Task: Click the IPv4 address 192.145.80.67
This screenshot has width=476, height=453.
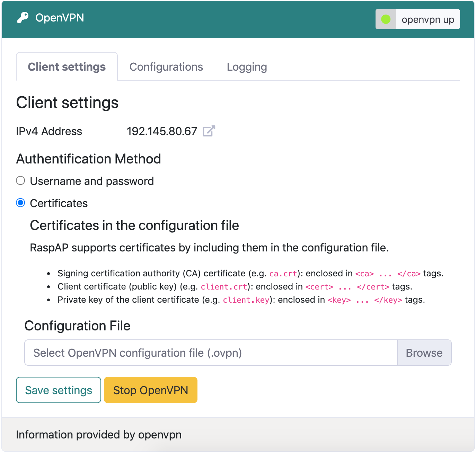Action: coord(162,131)
